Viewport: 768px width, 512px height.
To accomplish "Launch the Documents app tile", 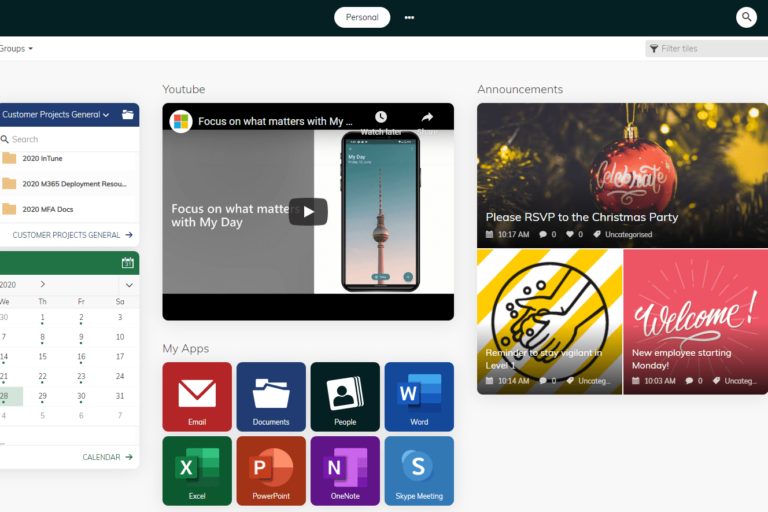I will (271, 396).
